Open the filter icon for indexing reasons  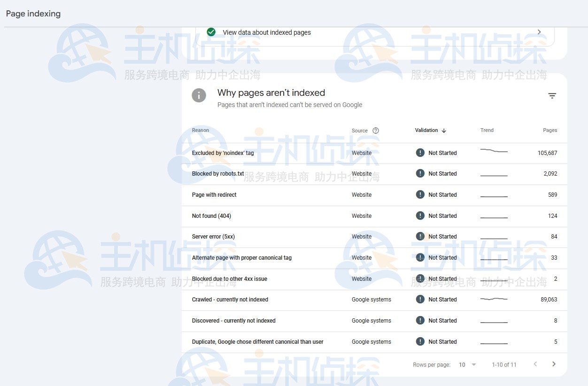552,95
